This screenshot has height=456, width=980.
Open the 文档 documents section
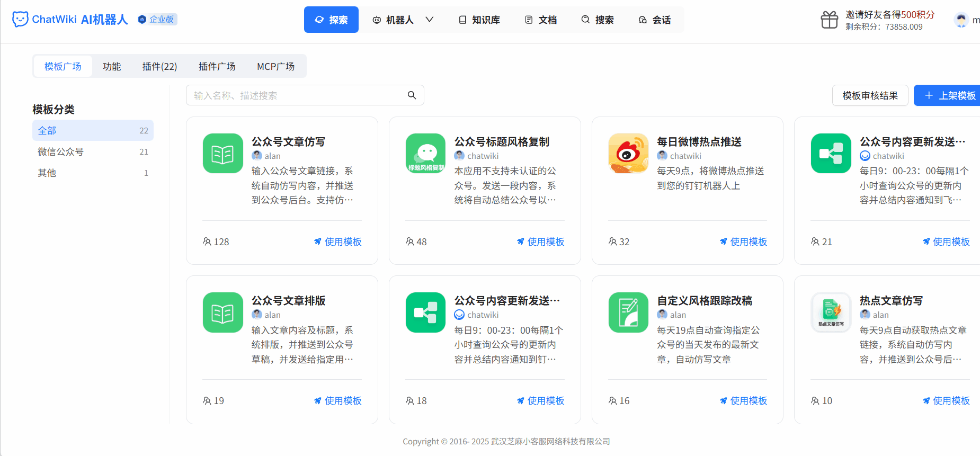[541, 20]
